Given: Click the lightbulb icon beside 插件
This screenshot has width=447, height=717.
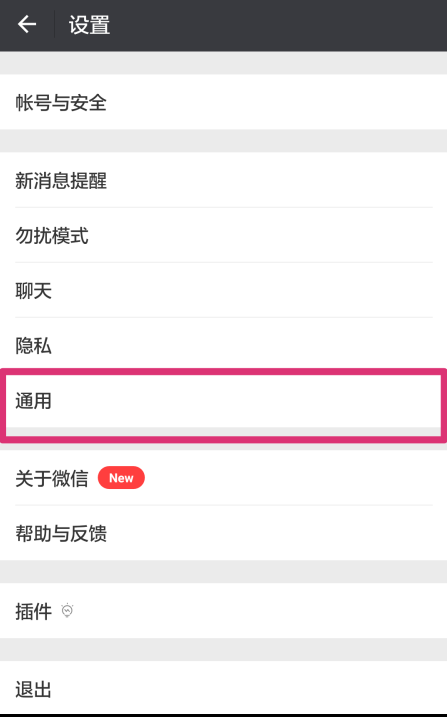Looking at the screenshot, I should pyautogui.click(x=67, y=610).
